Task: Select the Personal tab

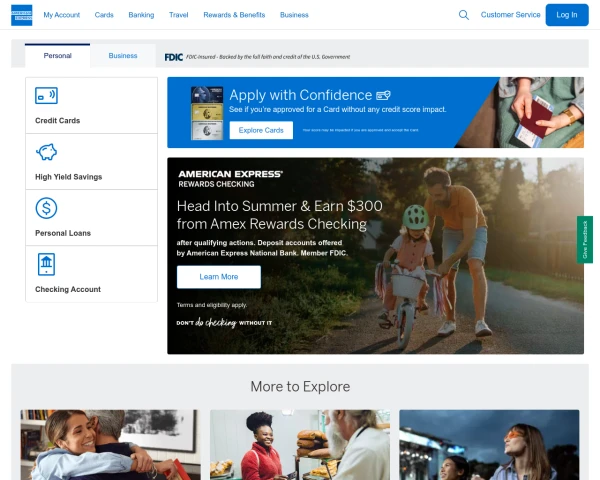Action: coord(57,56)
